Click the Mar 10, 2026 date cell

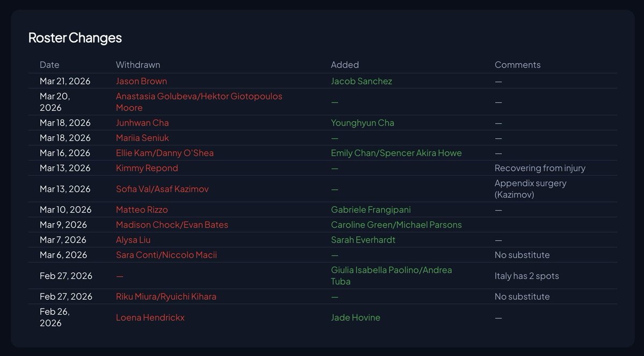[65, 210]
